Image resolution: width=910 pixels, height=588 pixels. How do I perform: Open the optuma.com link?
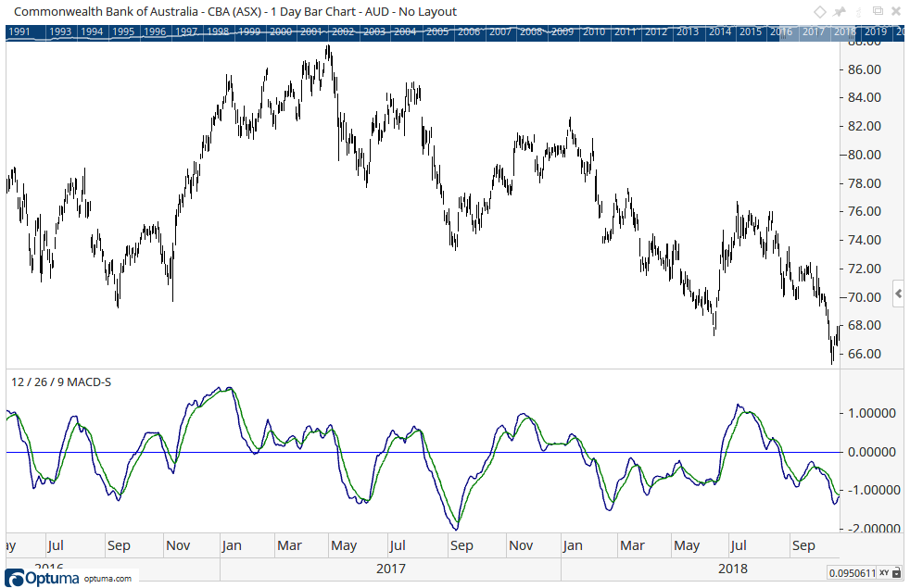click(107, 579)
